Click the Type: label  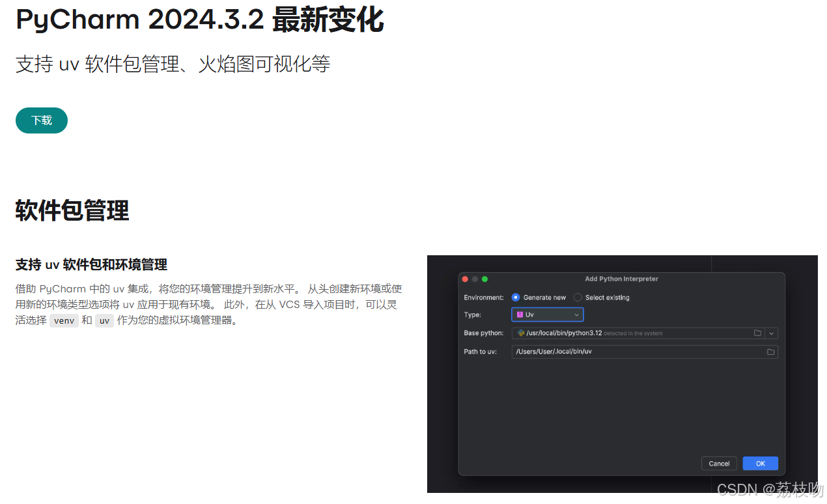pyautogui.click(x=473, y=315)
